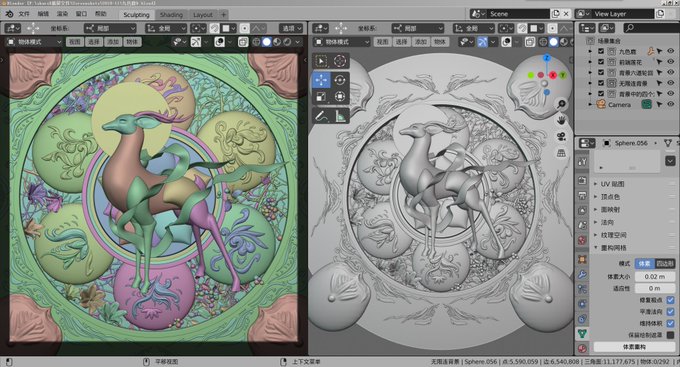Click 添加 (Add) menu in left viewport header

pos(113,42)
